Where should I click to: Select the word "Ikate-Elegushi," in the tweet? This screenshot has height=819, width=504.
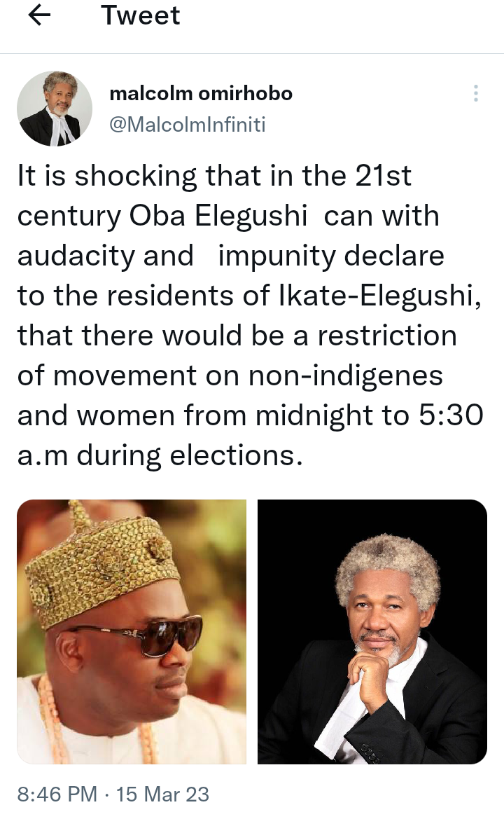pos(380,296)
